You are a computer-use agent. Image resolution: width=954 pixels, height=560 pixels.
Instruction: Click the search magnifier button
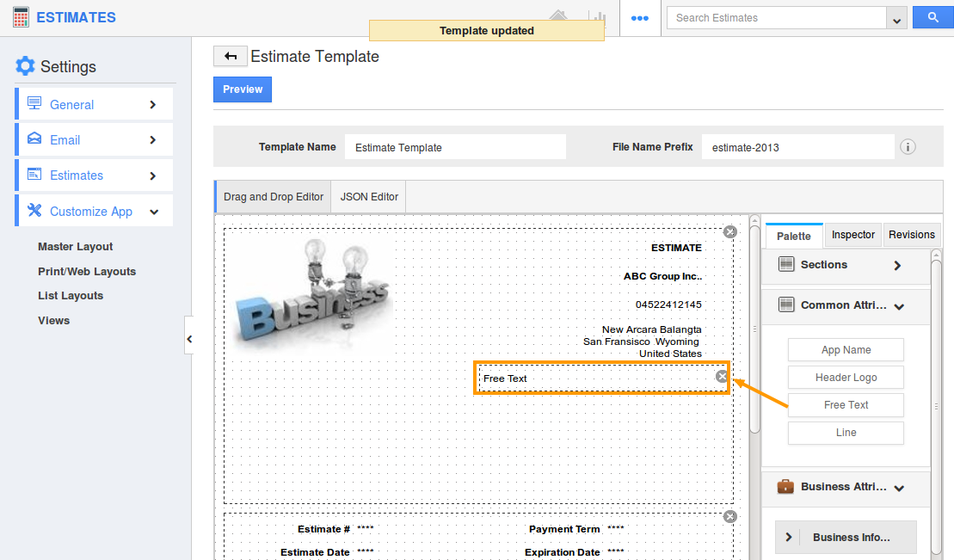click(932, 18)
